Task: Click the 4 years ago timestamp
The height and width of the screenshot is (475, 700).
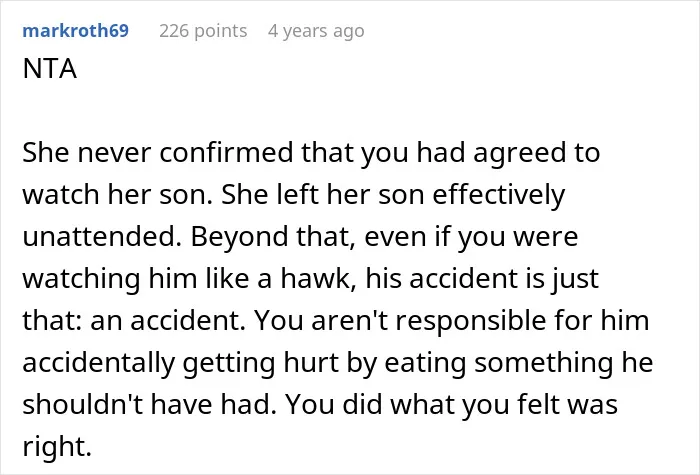Action: tap(316, 31)
